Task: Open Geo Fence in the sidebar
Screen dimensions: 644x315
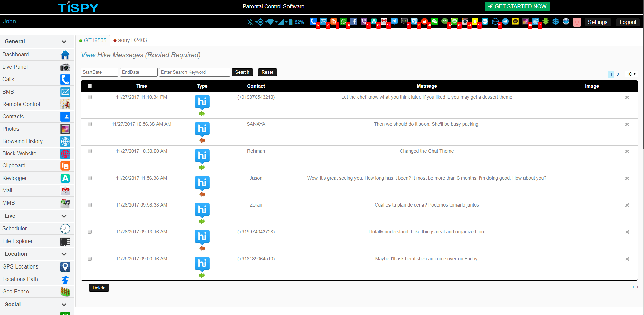Action: 37,292
